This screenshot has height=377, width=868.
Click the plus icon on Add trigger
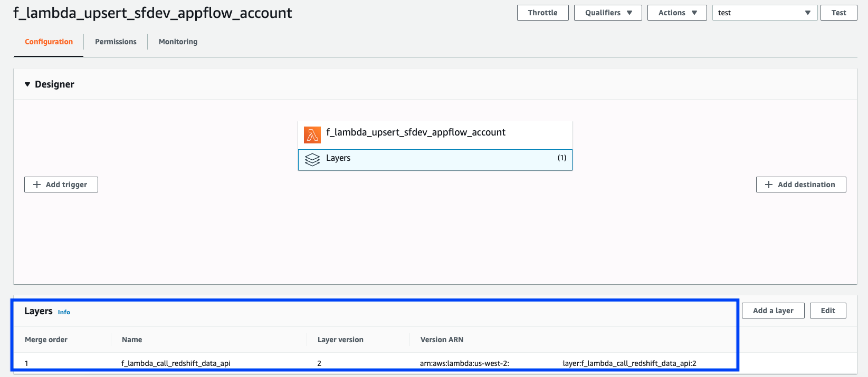pos(37,185)
